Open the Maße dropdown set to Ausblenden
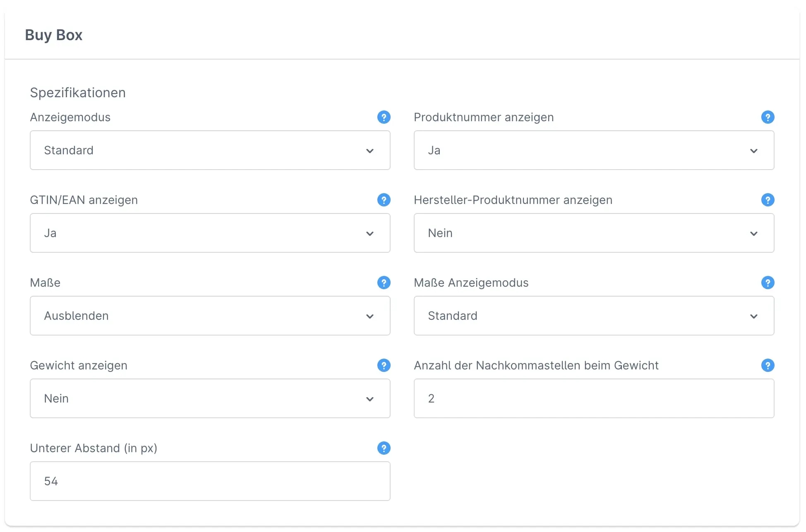This screenshot has height=532, width=806. coord(210,316)
